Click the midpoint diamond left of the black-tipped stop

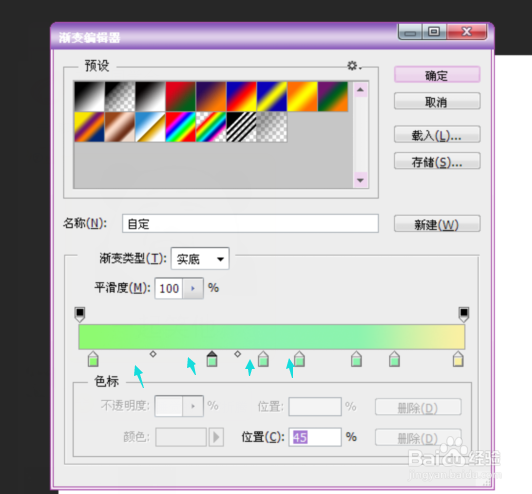point(153,354)
